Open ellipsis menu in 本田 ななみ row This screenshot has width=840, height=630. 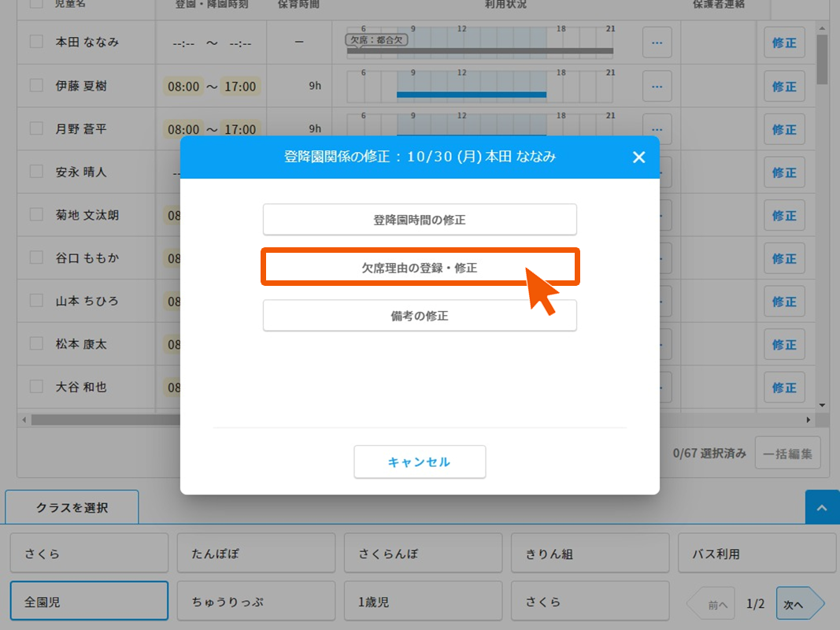[x=657, y=43]
